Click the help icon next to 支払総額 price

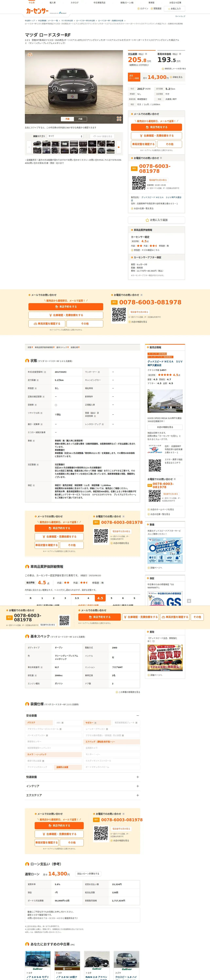click(146, 54)
